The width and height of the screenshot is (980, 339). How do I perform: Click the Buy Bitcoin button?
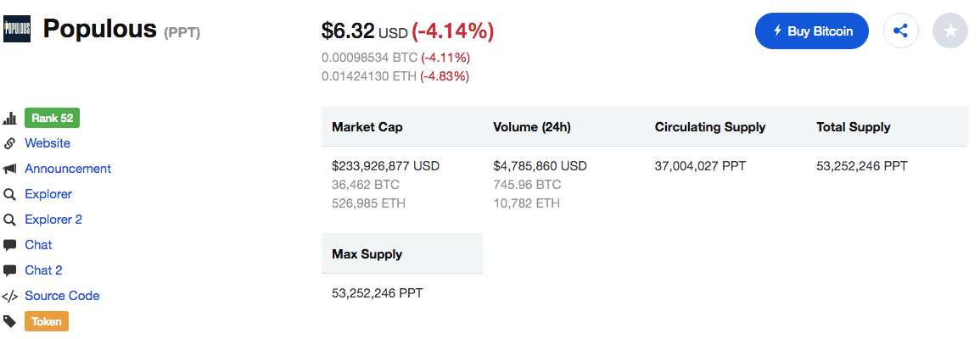(x=811, y=31)
